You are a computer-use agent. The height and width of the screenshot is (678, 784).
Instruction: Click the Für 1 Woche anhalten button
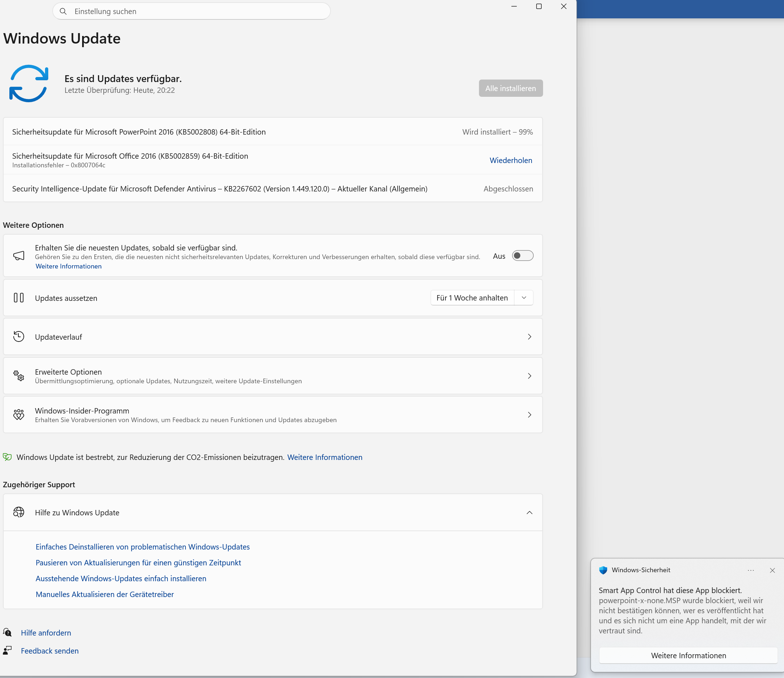(x=472, y=298)
